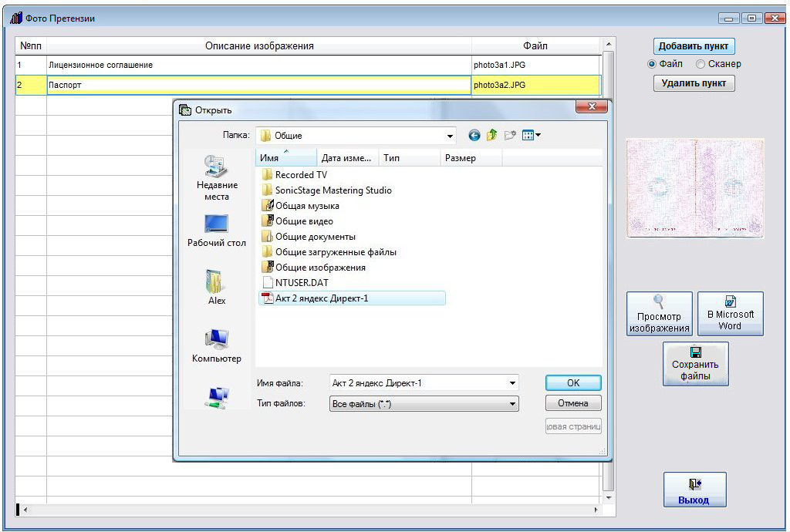Screen dimensions: 790x532
Task: Click the passport image thumbnail preview
Action: coord(695,188)
